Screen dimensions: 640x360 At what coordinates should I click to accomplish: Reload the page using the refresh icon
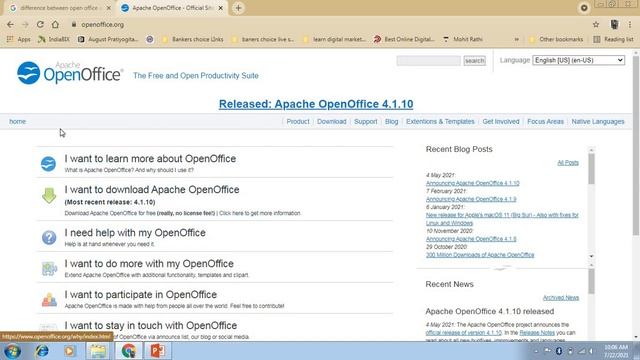pyautogui.click(x=40, y=24)
